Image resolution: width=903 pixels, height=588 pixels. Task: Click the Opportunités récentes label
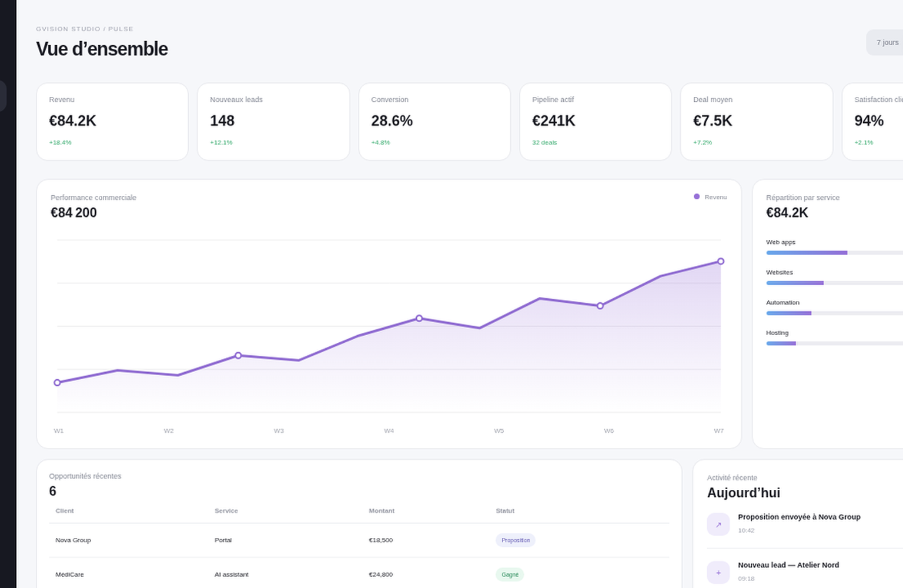(x=85, y=476)
